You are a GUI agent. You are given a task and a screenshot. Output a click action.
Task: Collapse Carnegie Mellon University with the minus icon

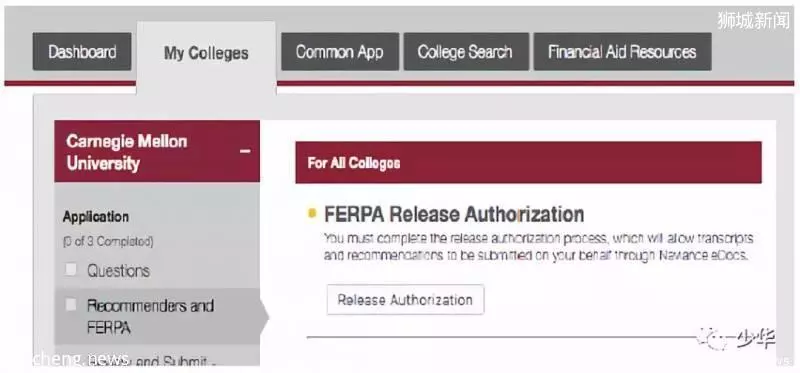pyautogui.click(x=245, y=152)
